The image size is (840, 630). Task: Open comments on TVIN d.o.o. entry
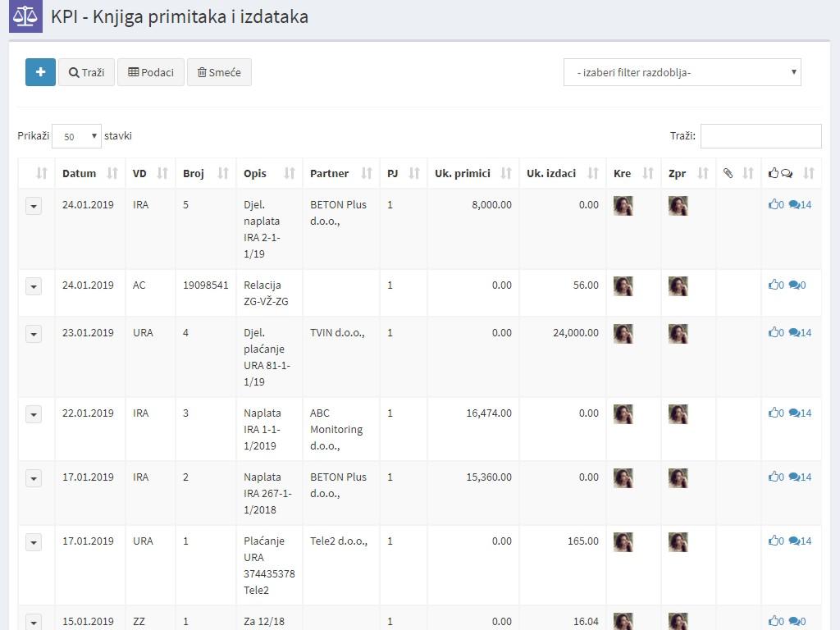[800, 333]
